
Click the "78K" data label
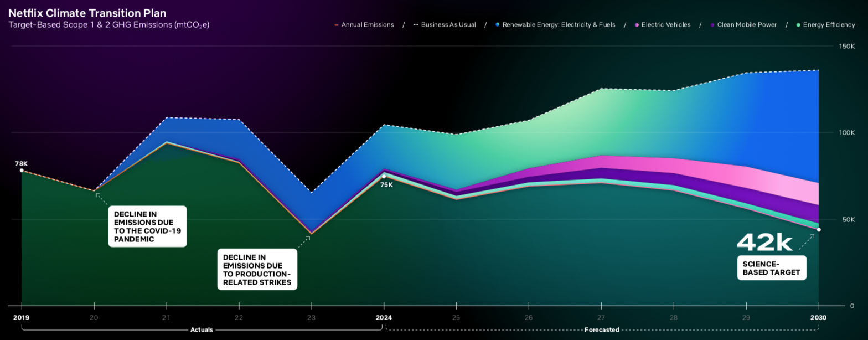tap(21, 163)
